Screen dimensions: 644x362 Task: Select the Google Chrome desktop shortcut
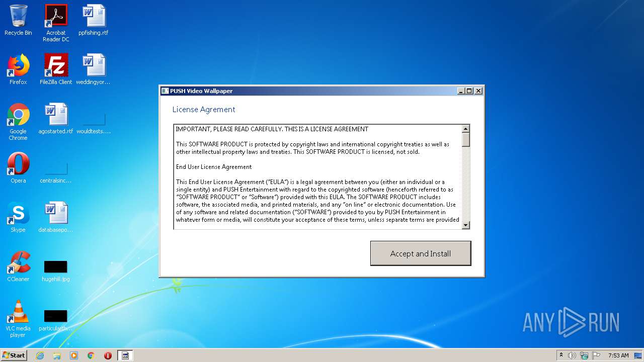18,122
